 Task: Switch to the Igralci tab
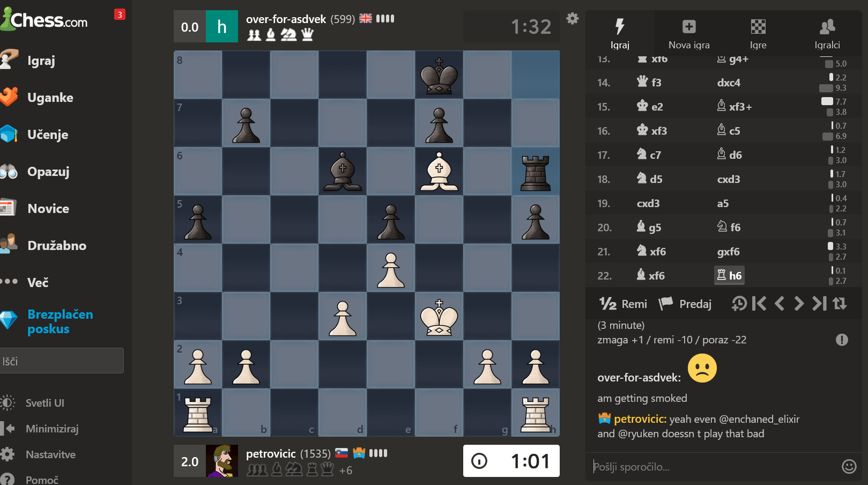[x=827, y=33]
